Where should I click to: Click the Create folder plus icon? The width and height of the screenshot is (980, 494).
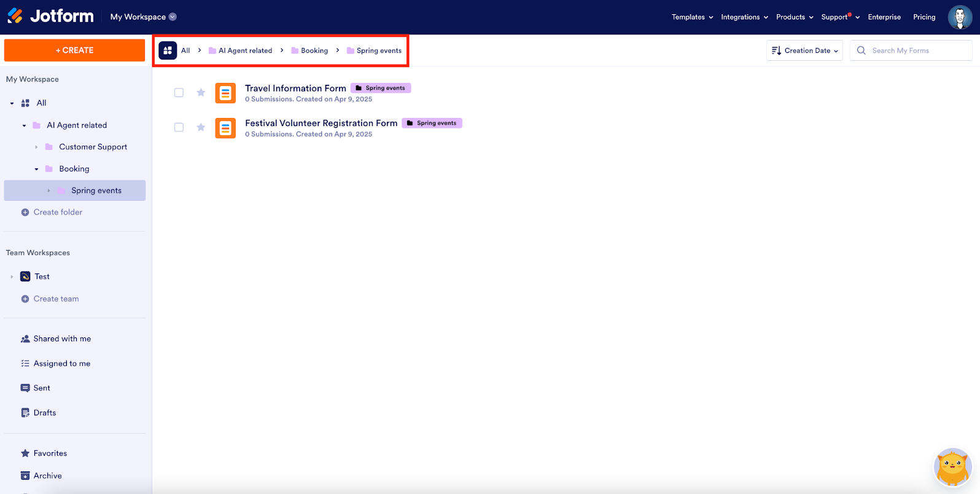(25, 212)
